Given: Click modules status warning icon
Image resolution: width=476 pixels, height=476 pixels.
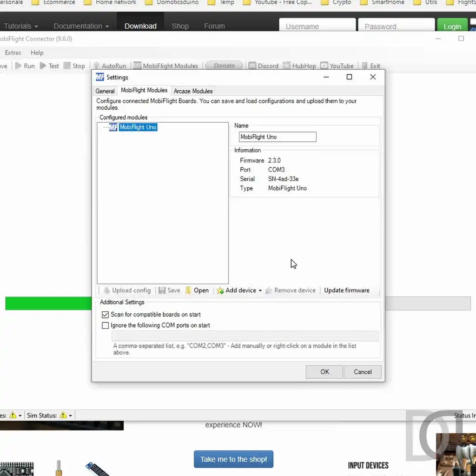Looking at the screenshot, I should (x=13, y=415).
